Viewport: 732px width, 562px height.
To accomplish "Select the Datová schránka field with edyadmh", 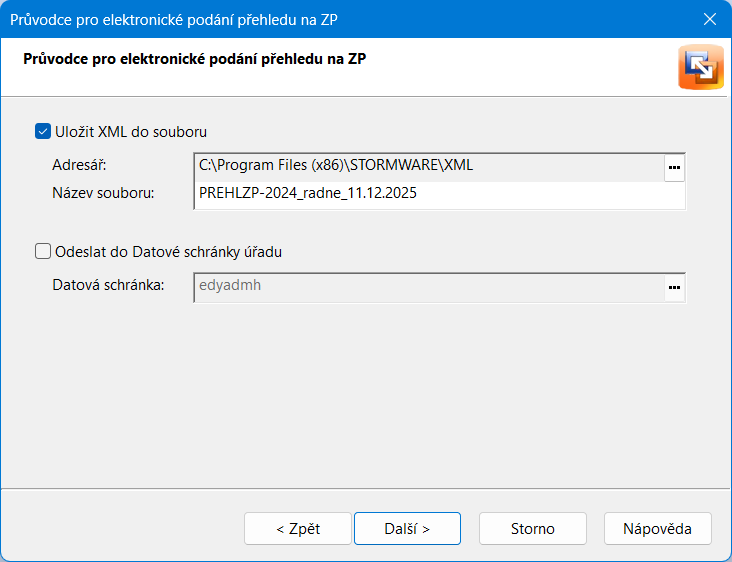I will (x=428, y=286).
